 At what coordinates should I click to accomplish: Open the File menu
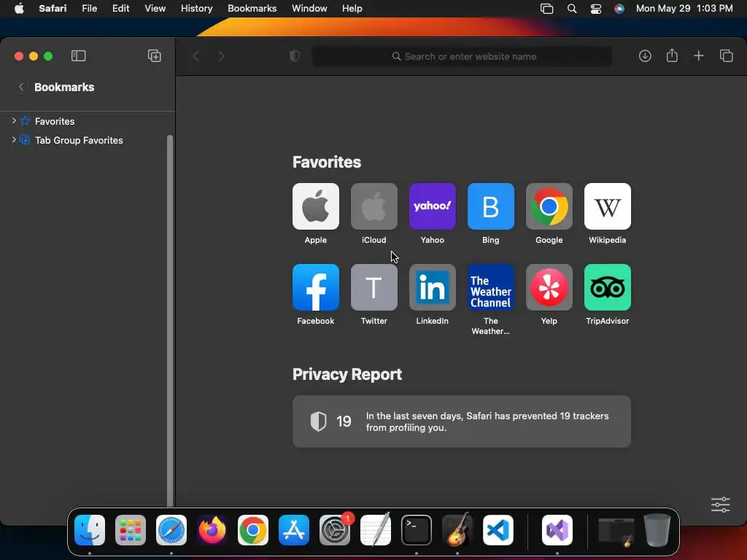pos(89,9)
